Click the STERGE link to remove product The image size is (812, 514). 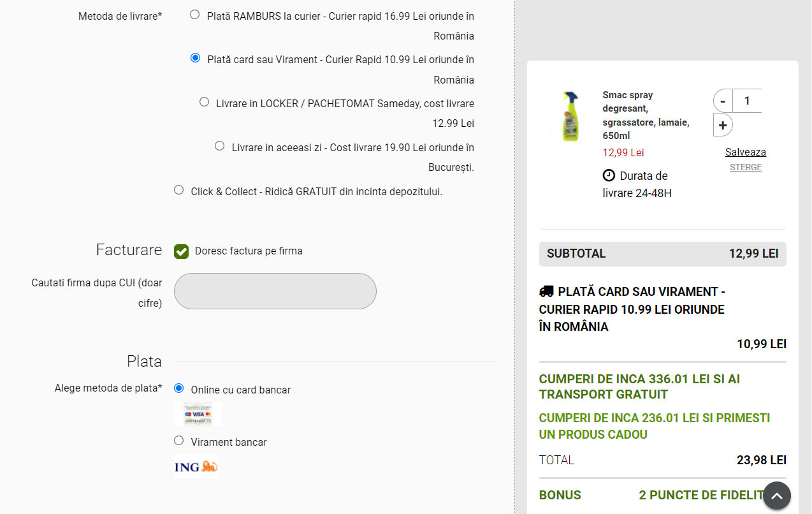tap(745, 167)
